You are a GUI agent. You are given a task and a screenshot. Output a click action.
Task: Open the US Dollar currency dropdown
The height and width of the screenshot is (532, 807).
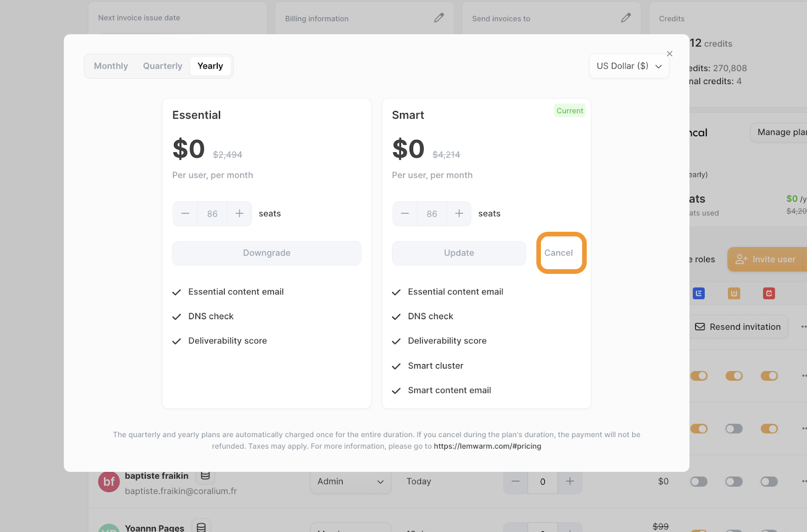(x=629, y=66)
